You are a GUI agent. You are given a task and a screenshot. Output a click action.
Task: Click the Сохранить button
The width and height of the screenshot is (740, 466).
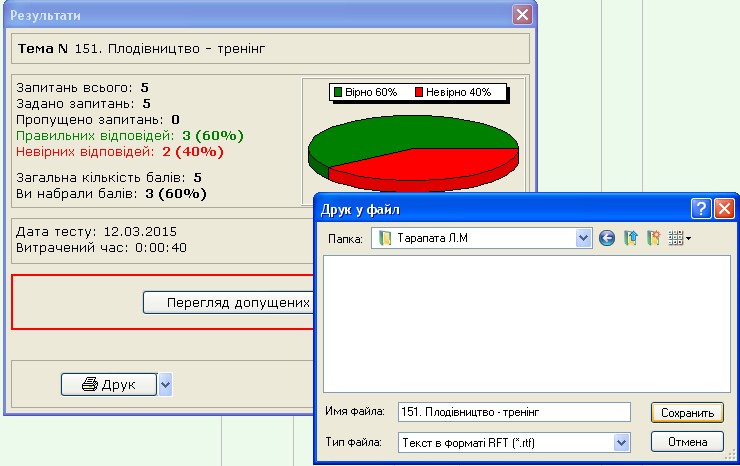tap(687, 413)
